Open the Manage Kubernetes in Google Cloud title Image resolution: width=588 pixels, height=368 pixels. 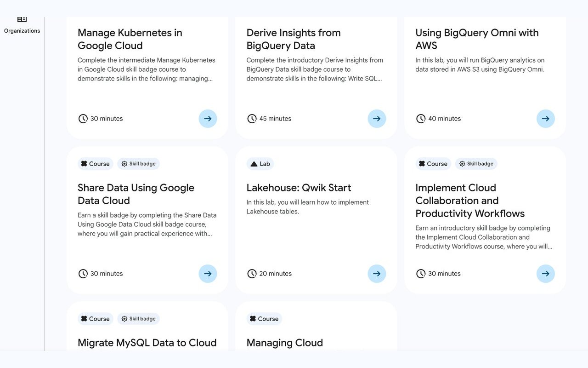pos(130,39)
